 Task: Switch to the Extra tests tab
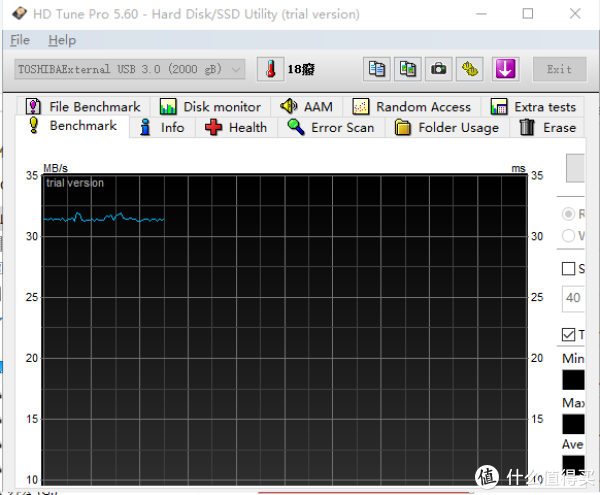pyautogui.click(x=533, y=107)
